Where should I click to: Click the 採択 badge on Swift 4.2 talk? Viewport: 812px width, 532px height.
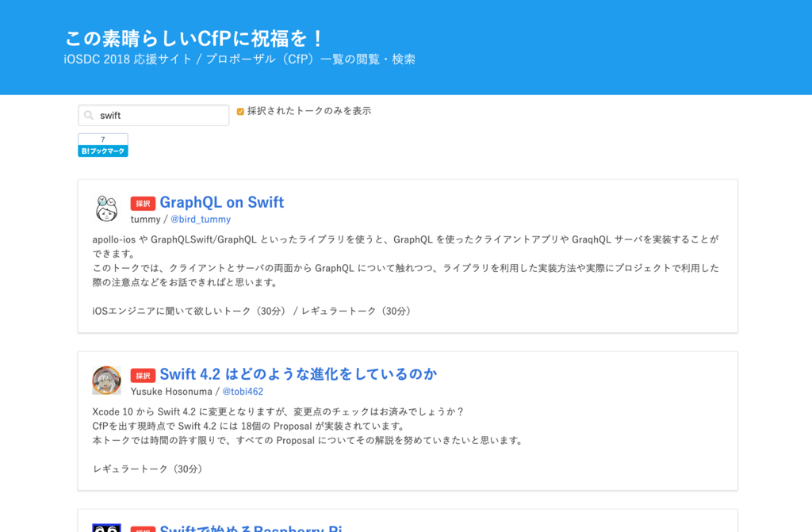(x=143, y=376)
